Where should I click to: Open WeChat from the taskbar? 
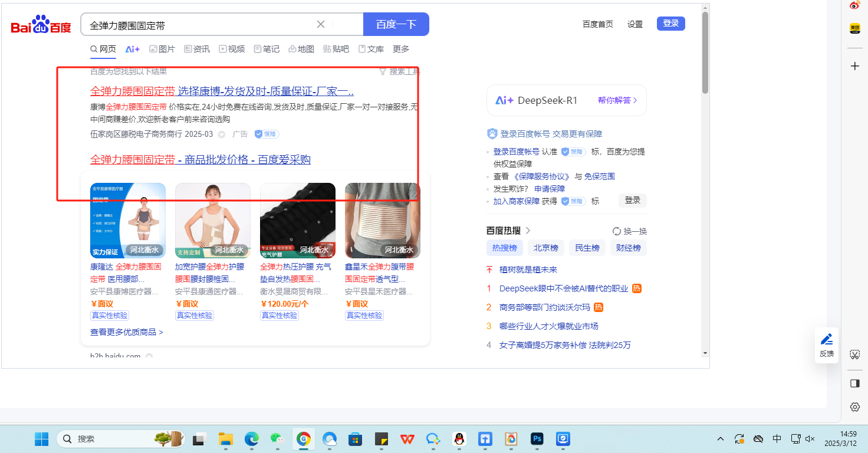[x=277, y=439]
